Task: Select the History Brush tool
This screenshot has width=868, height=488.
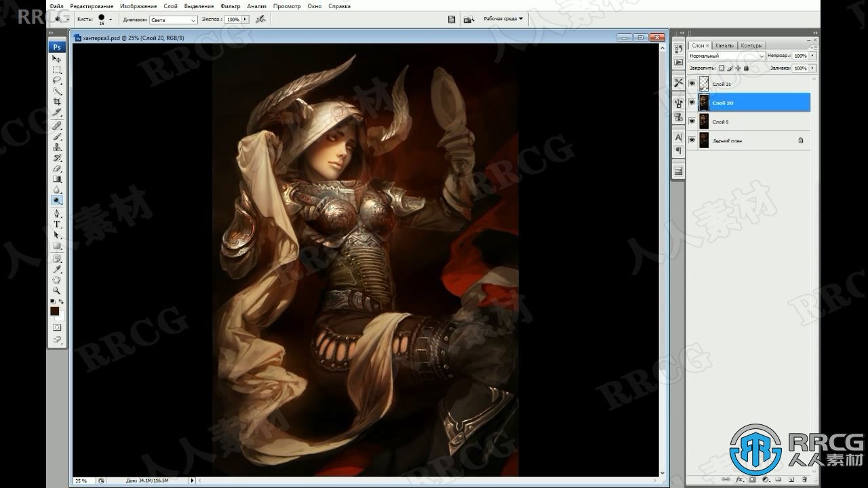Action: pos(57,157)
